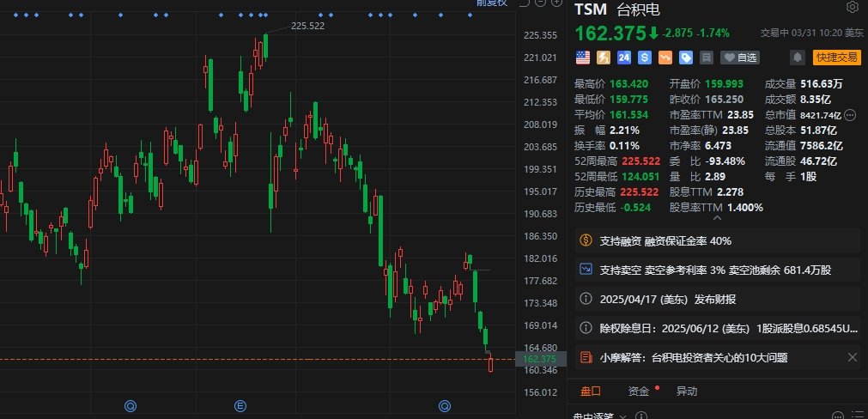Click the 52周最高 225.522 value
Viewport: 868px width, 419px height.
641,161
